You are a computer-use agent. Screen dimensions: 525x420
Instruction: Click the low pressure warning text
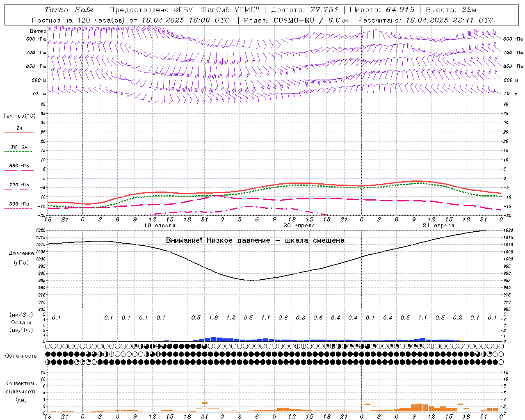(255, 240)
